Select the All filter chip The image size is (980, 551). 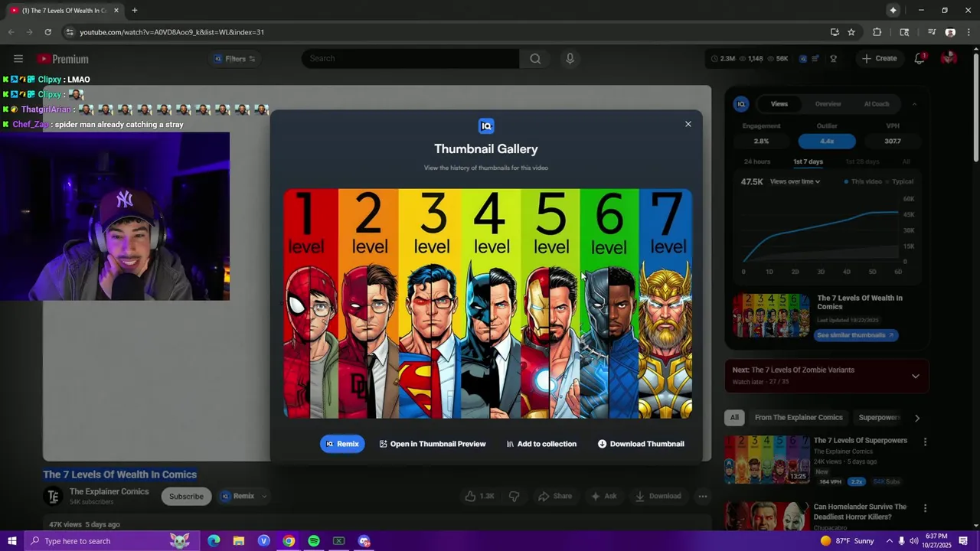tap(734, 418)
